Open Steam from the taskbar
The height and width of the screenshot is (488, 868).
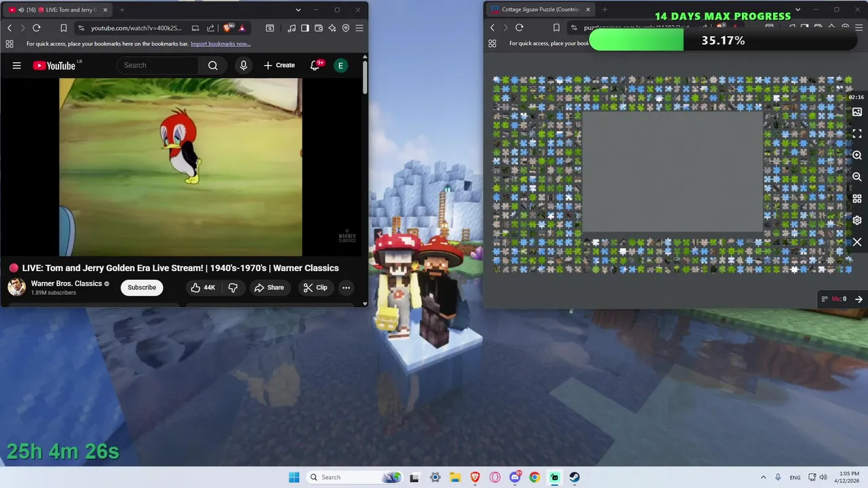point(574,477)
